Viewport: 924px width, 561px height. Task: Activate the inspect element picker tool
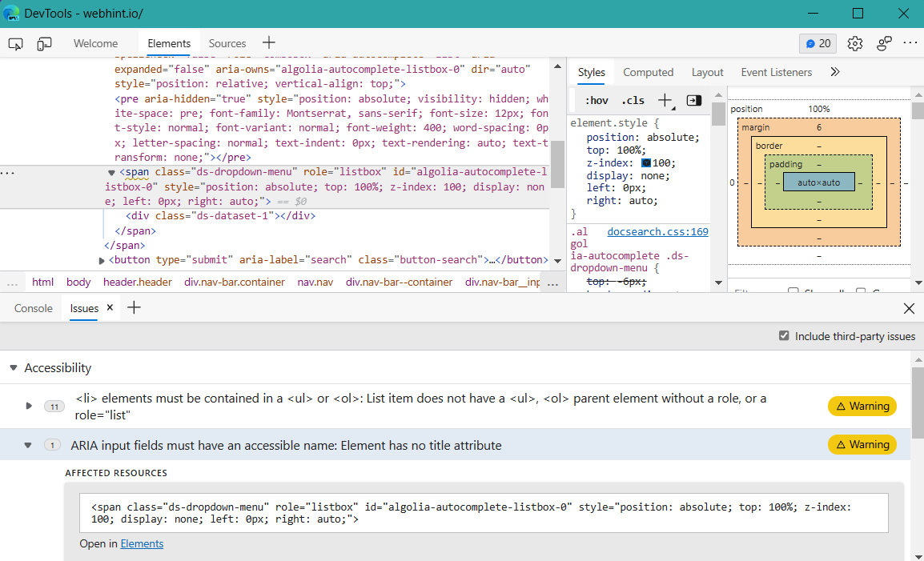15,43
